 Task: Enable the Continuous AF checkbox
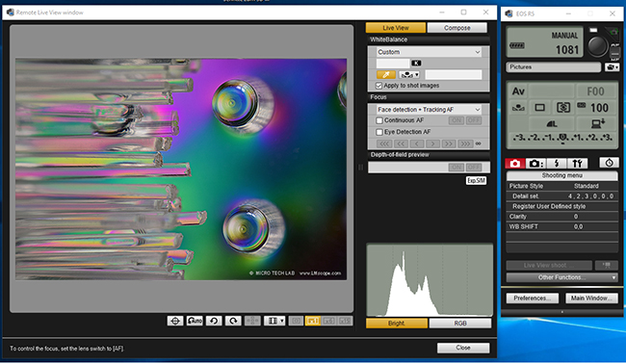pos(379,120)
